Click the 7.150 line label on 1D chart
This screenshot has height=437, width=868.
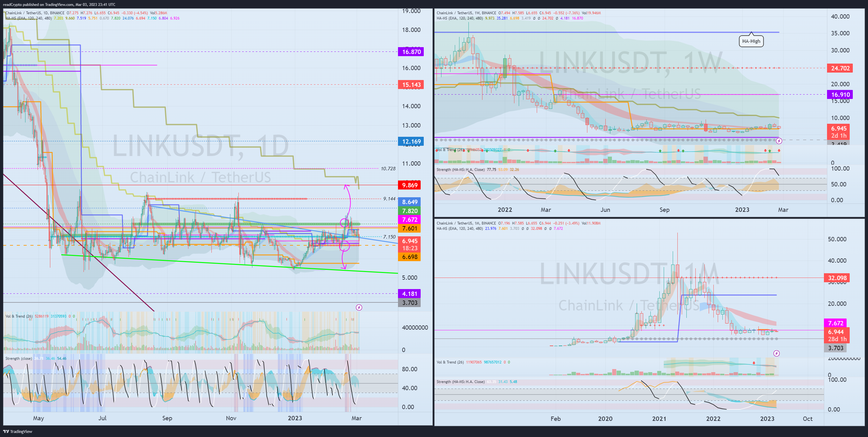389,237
